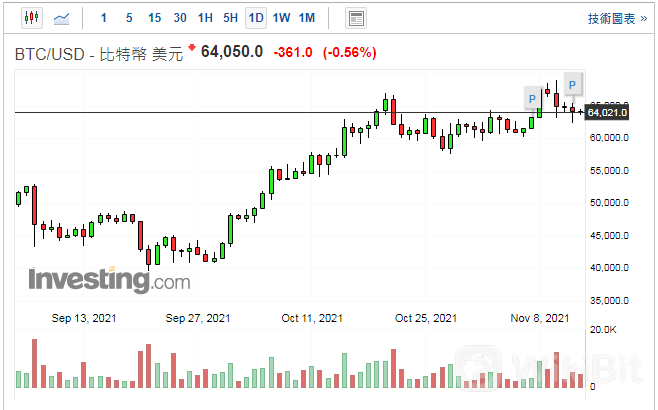Choose the 5 minute timeframe
This screenshot has height=410, width=658.
[x=129, y=18]
